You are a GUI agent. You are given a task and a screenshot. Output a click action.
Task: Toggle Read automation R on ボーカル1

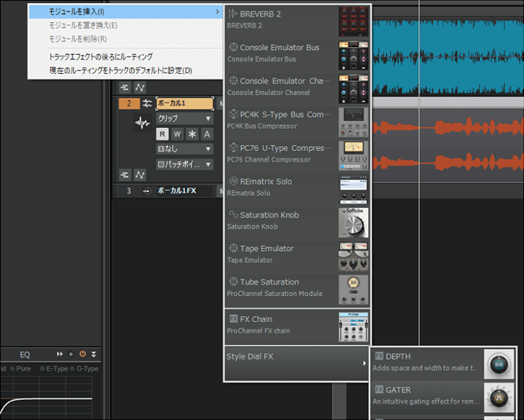click(162, 134)
